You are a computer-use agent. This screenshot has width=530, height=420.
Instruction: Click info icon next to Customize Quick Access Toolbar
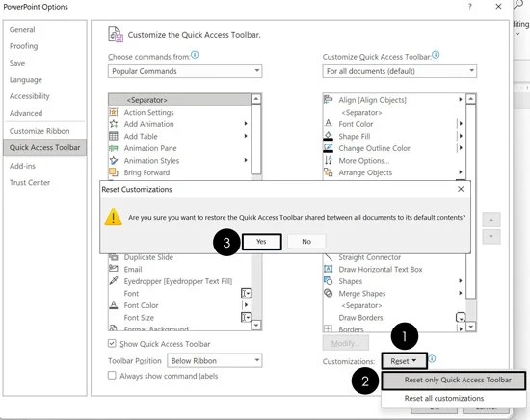[x=436, y=55]
